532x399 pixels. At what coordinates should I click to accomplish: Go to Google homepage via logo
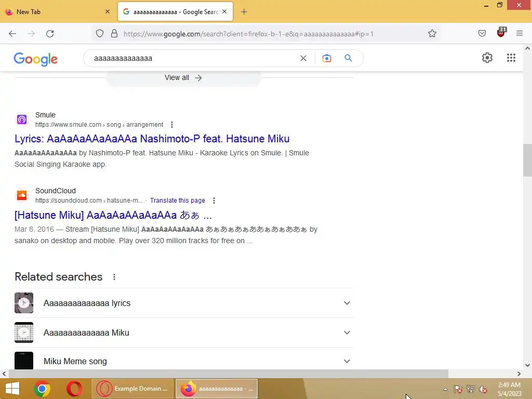click(x=36, y=59)
